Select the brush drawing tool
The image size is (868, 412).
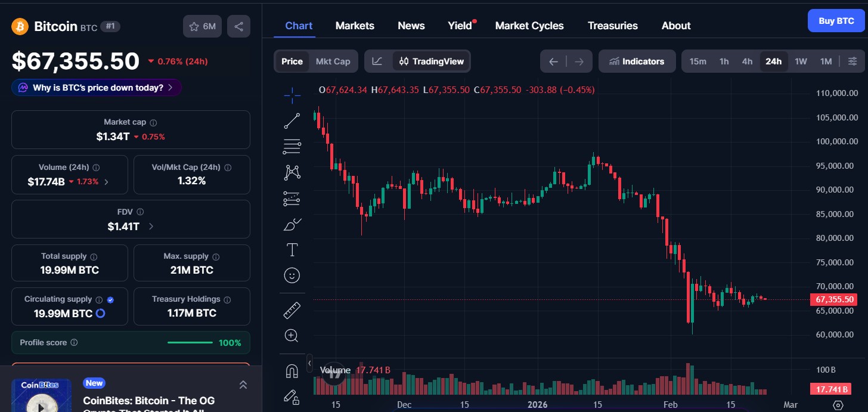(292, 224)
